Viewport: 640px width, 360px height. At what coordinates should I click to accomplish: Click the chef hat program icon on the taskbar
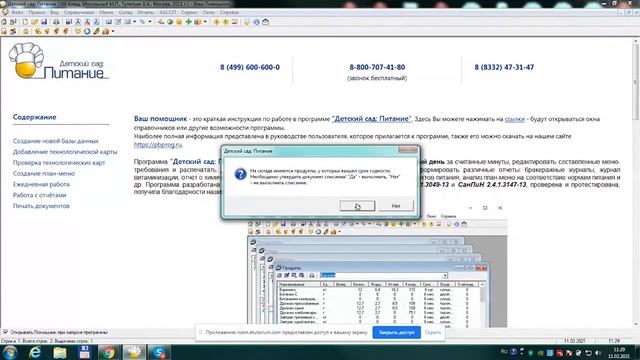(x=134, y=352)
